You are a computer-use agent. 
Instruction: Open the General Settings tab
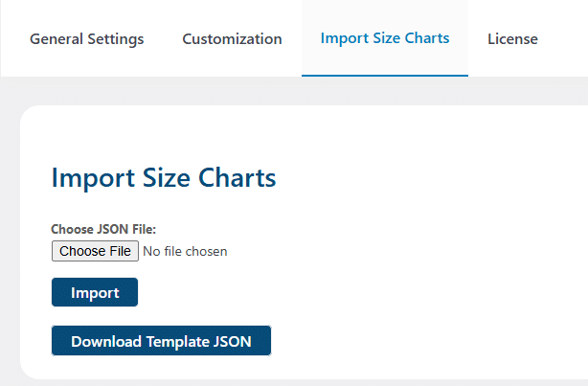coord(86,39)
